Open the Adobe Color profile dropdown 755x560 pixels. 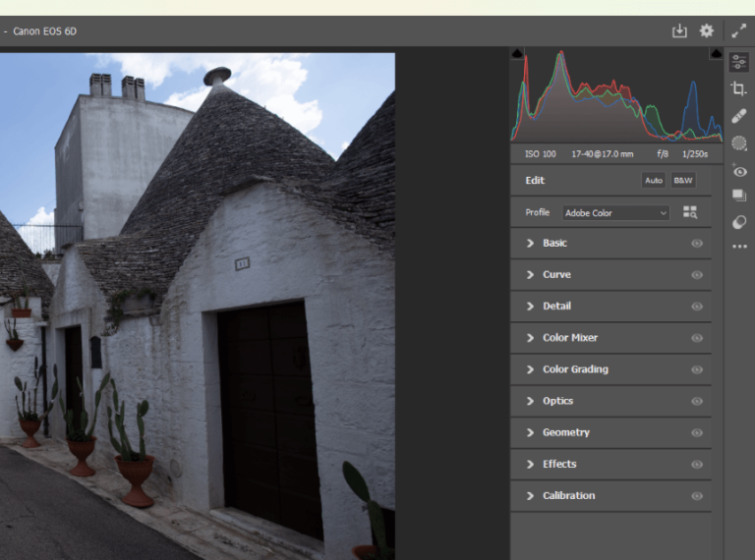tap(615, 212)
